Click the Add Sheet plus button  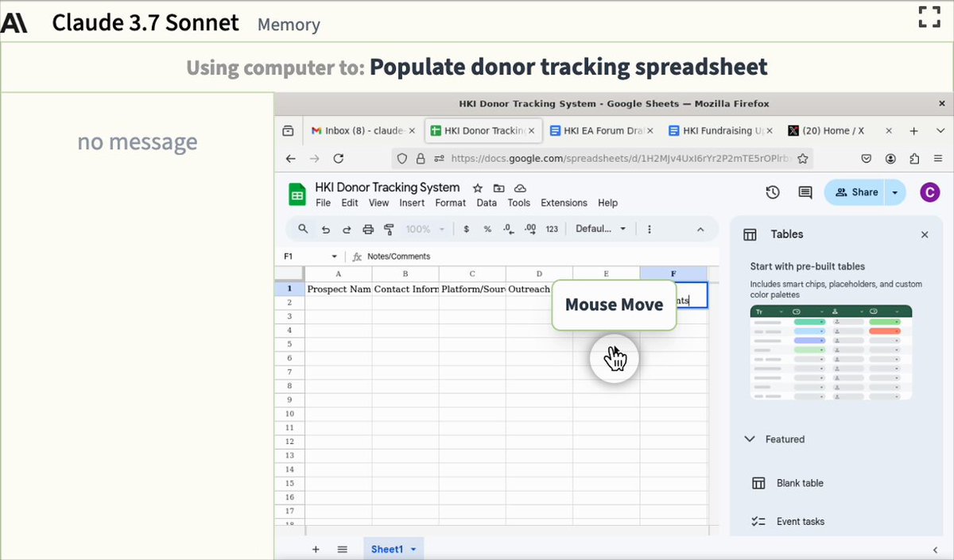coord(316,549)
